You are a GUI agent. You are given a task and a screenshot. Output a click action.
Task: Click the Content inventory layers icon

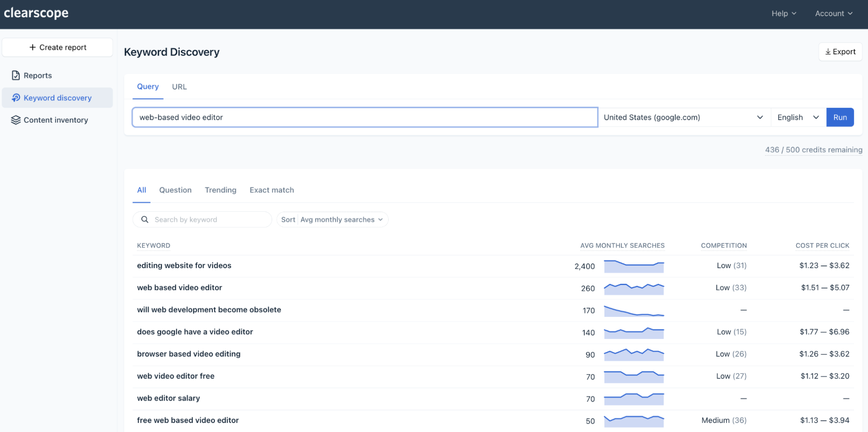(16, 120)
